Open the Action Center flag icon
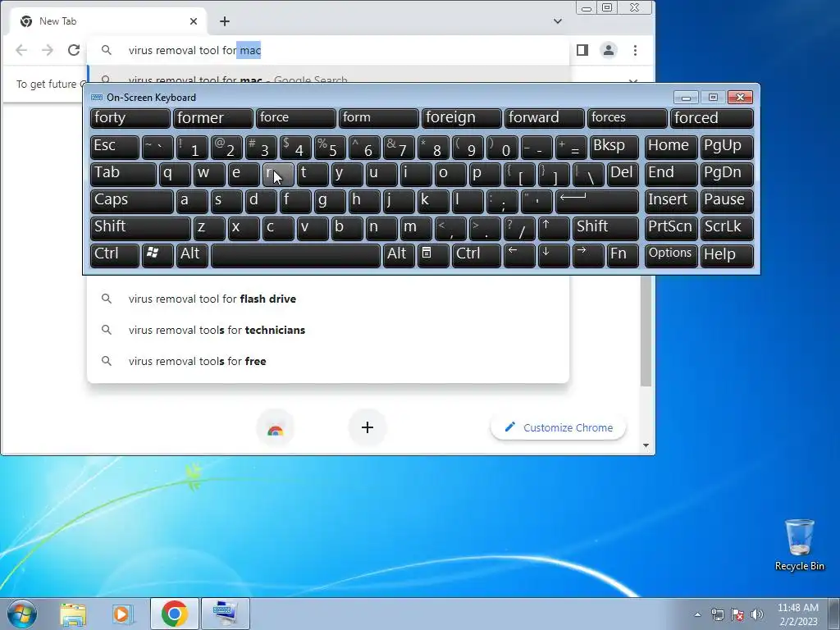 coord(737,614)
